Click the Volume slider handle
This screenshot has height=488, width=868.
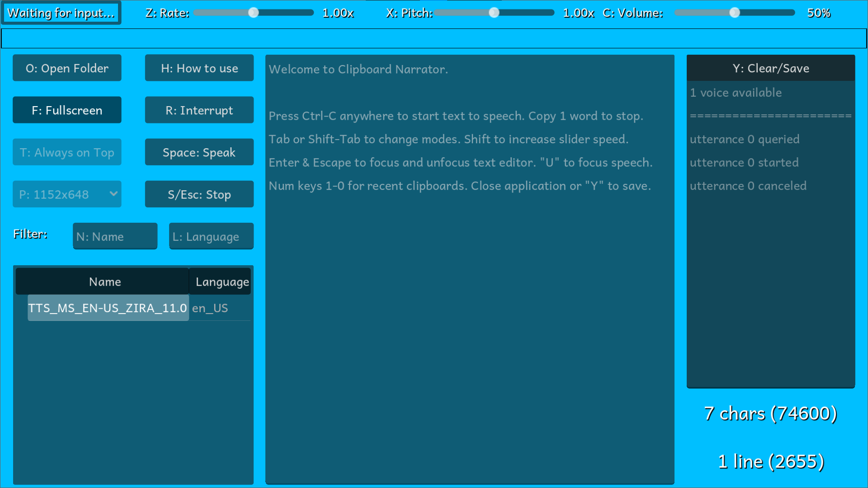735,13
